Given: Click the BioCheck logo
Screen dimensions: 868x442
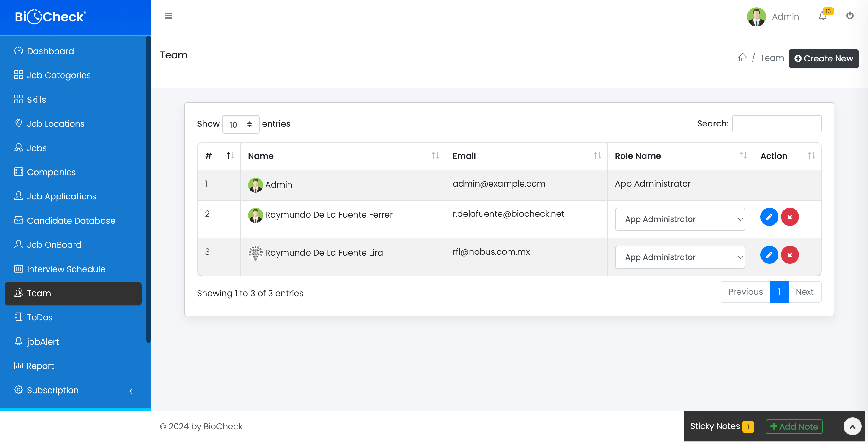Looking at the screenshot, I should coord(51,17).
